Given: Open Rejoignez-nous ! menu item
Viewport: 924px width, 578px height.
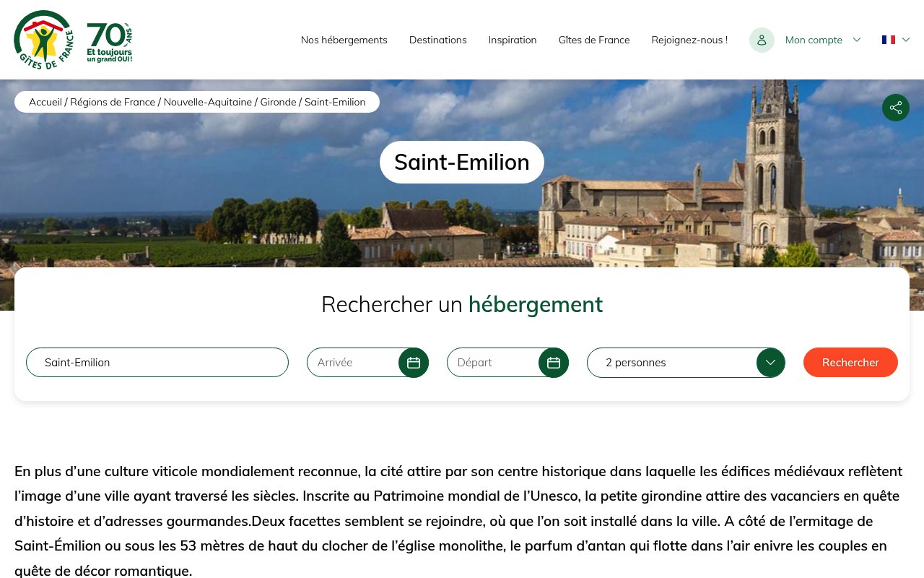Looking at the screenshot, I should [689, 40].
